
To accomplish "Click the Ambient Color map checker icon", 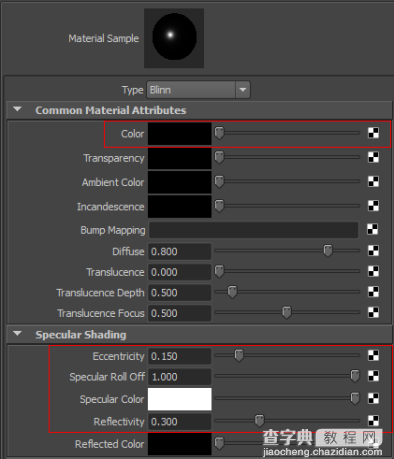I will (373, 182).
